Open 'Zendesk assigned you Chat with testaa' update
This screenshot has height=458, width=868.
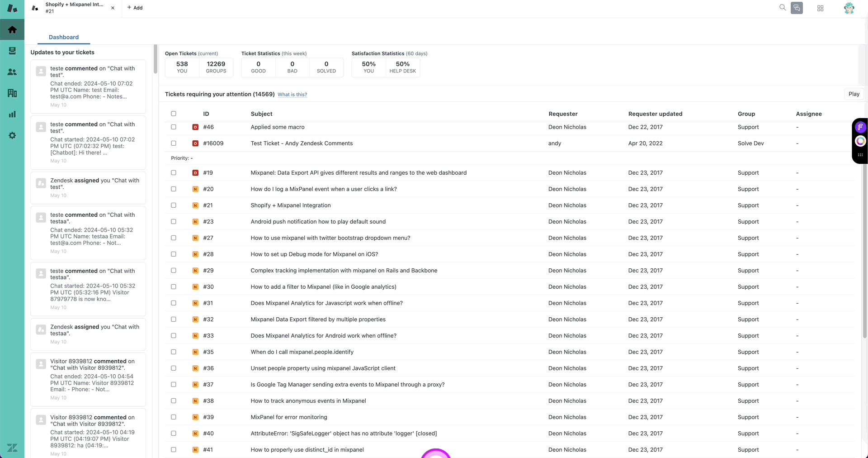pyautogui.click(x=88, y=334)
